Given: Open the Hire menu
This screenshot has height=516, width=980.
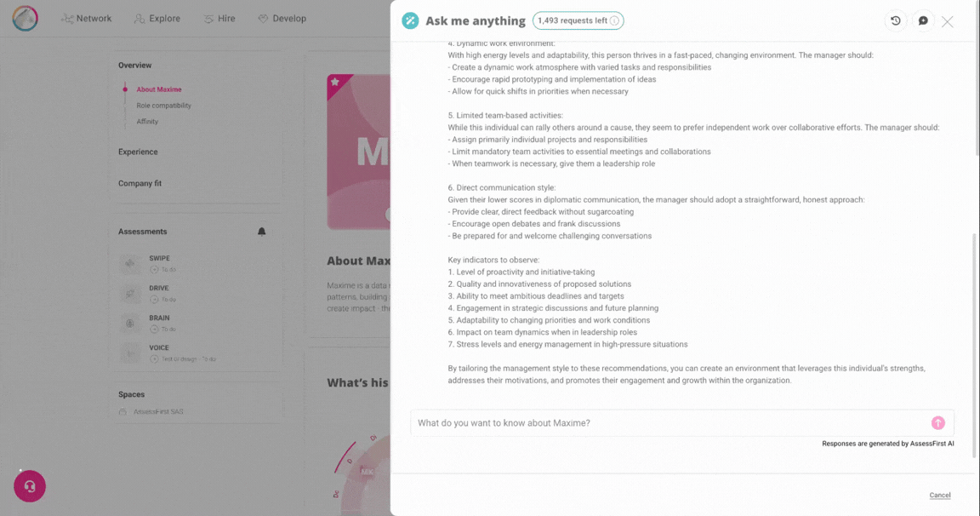Looking at the screenshot, I should click(x=219, y=19).
